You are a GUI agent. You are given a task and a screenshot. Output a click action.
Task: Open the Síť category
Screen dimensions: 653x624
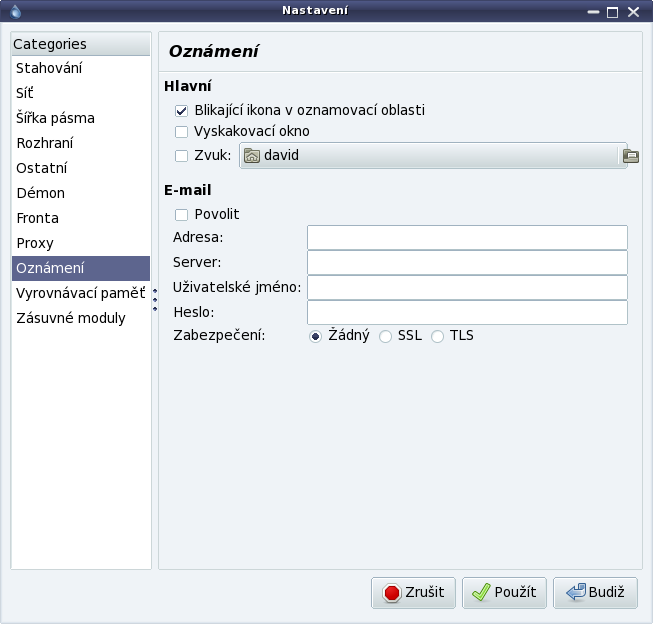click(x=81, y=93)
